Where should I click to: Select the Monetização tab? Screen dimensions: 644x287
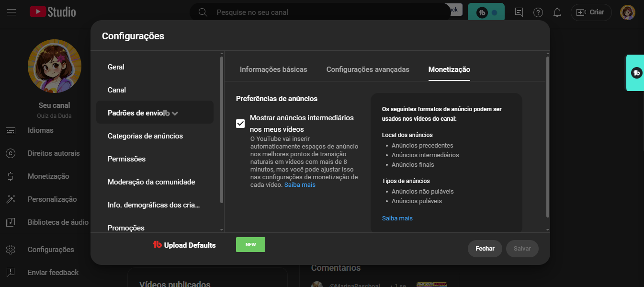click(x=449, y=69)
